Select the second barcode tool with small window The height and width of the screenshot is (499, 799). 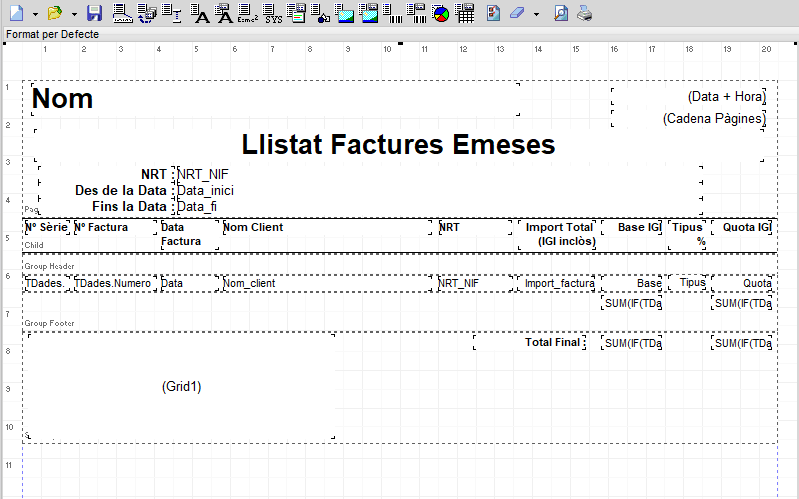(416, 13)
